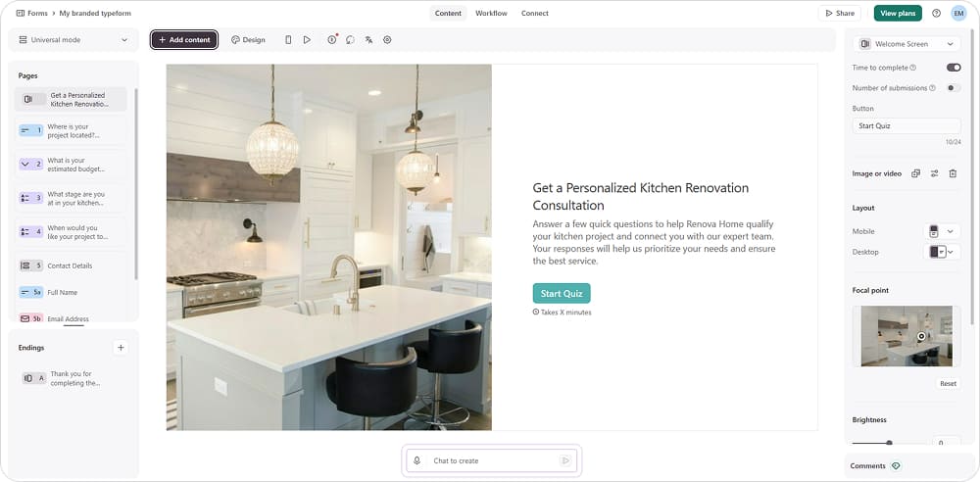Click the microphone icon in Chat to create
The width and height of the screenshot is (980, 482).
(x=417, y=460)
